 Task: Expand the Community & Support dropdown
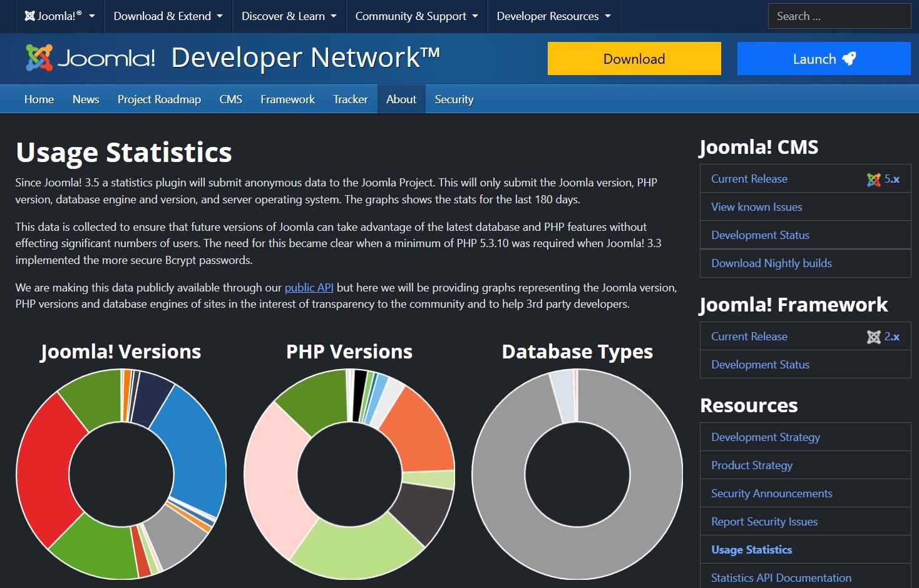coord(416,16)
